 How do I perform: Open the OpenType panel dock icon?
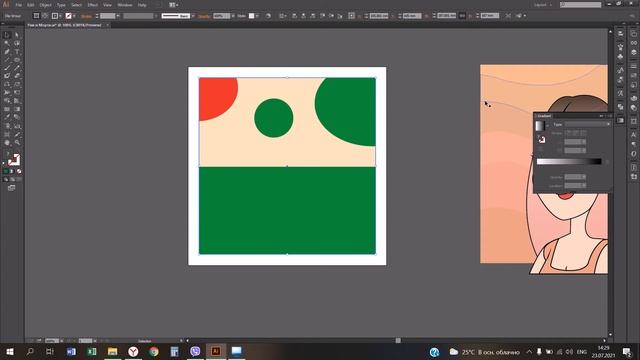(634, 154)
